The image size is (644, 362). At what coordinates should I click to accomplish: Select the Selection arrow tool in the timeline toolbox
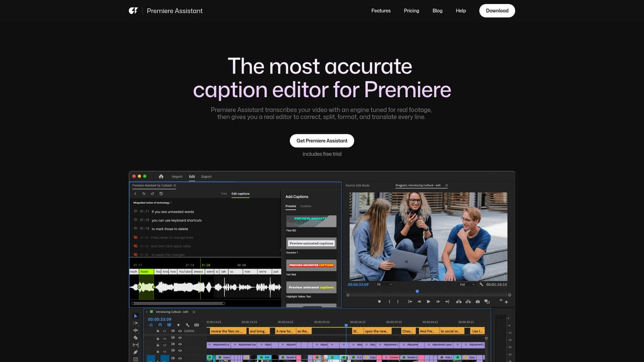(x=135, y=316)
